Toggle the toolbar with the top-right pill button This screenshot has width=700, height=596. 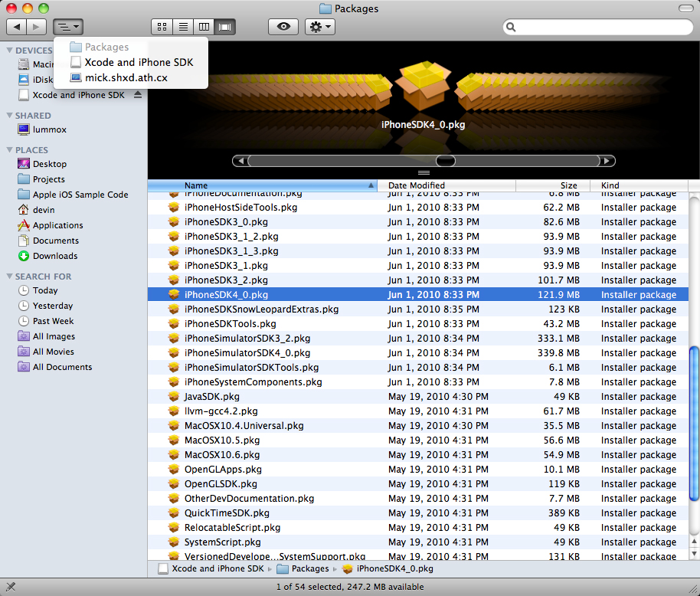tap(685, 8)
